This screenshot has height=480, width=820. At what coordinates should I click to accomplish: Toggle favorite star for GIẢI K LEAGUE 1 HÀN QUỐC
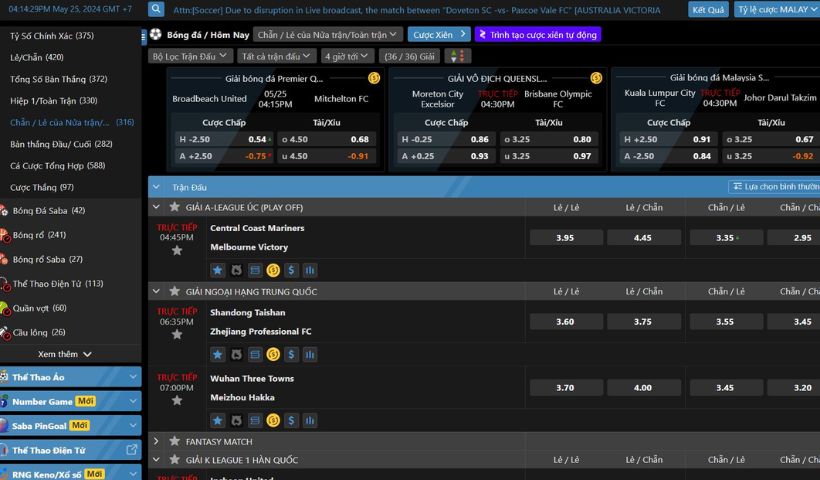coord(175,460)
